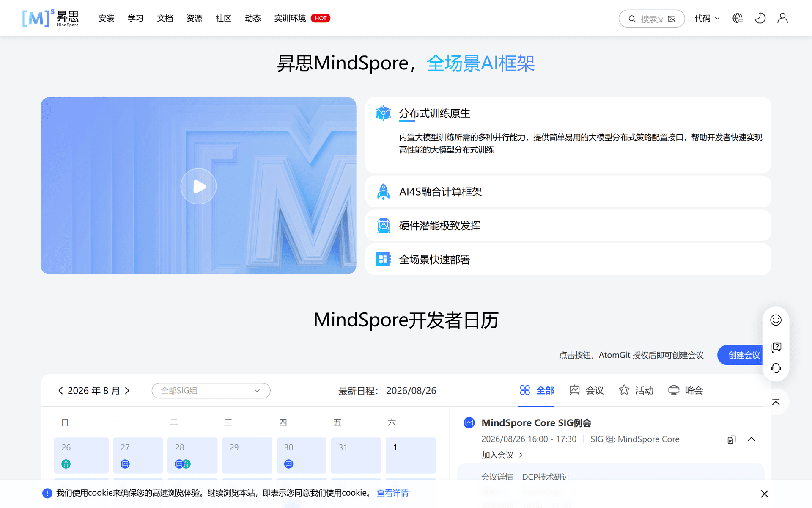Select the 活动 tab

[x=636, y=390]
